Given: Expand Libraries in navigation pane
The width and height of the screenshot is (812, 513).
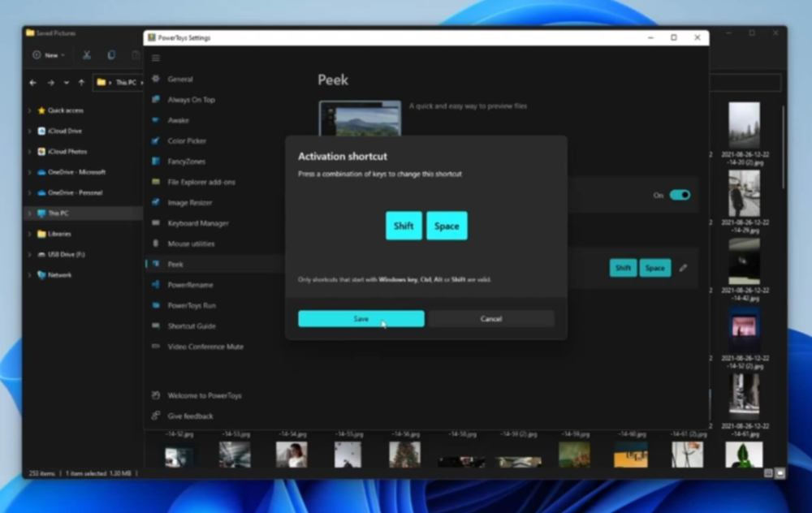Looking at the screenshot, I should point(29,234).
